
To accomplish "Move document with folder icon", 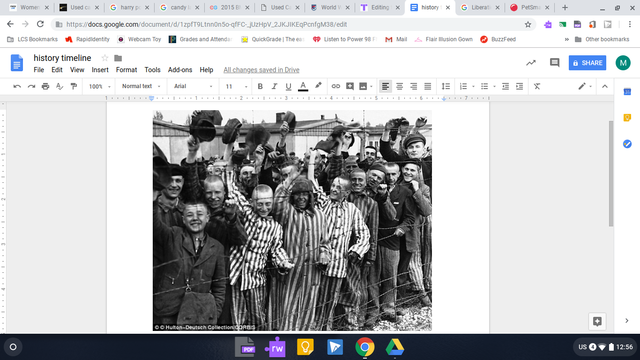I will click(x=118, y=58).
